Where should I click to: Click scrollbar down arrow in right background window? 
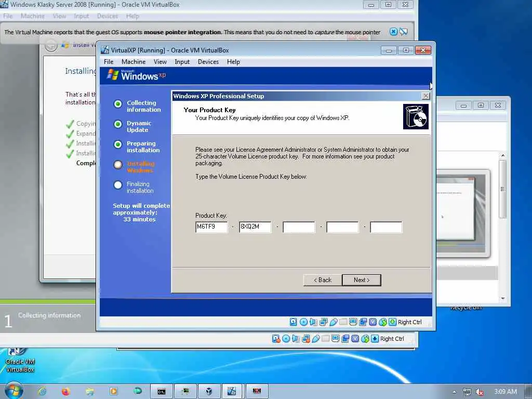point(503,298)
